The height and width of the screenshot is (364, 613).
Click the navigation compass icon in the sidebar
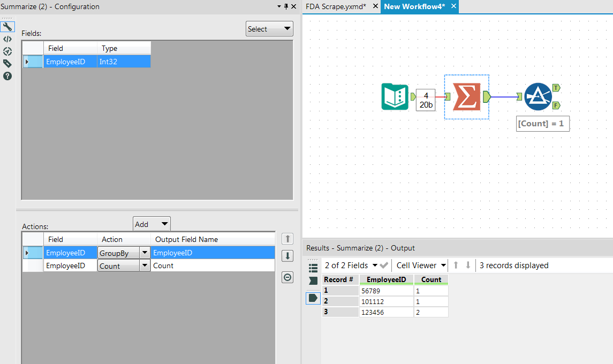7,51
